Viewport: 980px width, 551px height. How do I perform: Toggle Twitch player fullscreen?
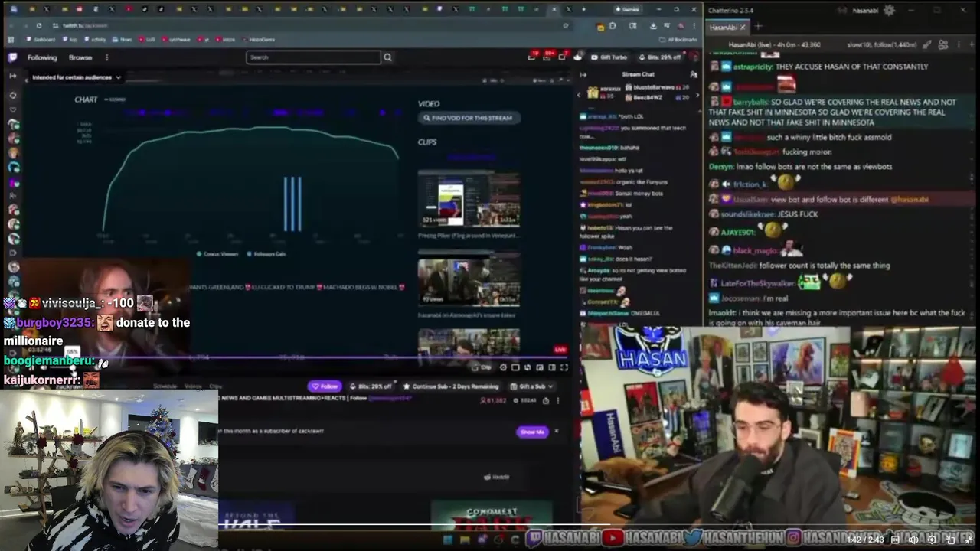[564, 367]
